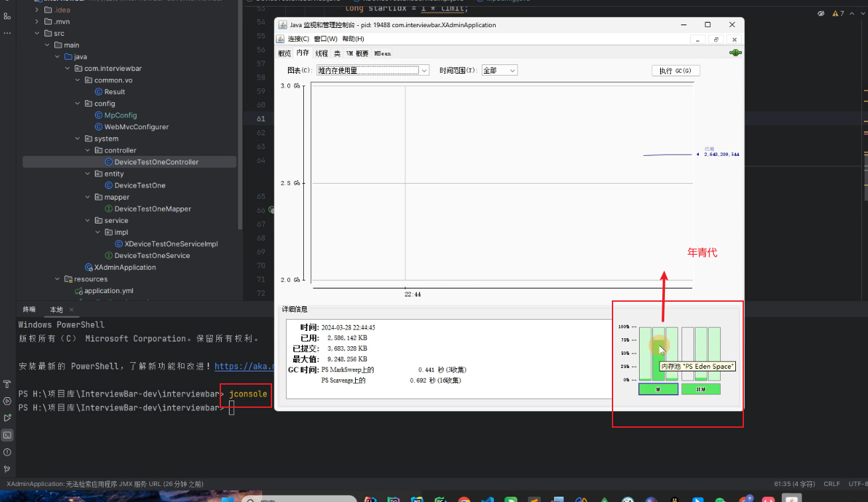This screenshot has width=868, height=502.
Task: Collapse the com.interviewbar package
Action: 68,68
